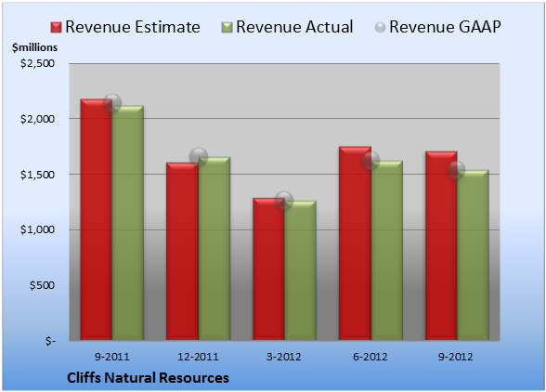Image resolution: width=546 pixels, height=392 pixels.
Task: Click the green actual bar for 12-2011
Action: tap(214, 248)
